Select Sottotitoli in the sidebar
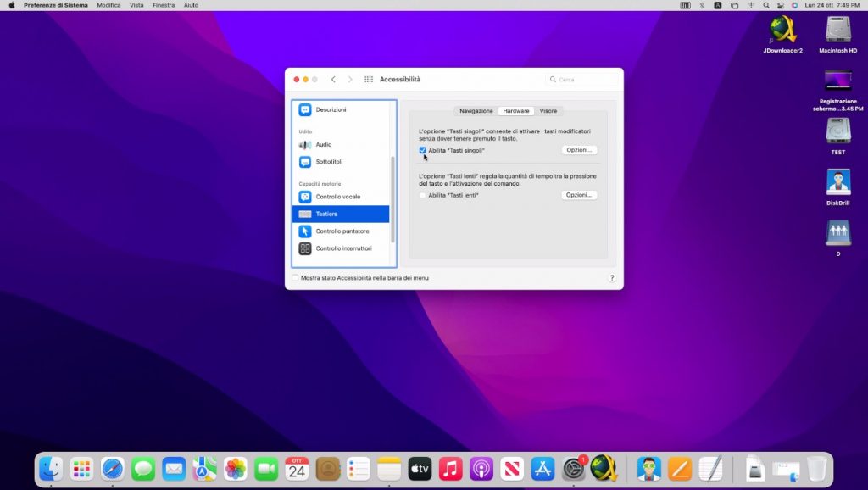 point(329,162)
